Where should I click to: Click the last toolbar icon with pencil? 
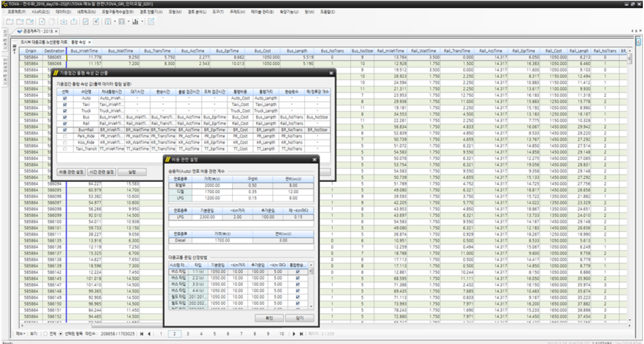point(151,21)
